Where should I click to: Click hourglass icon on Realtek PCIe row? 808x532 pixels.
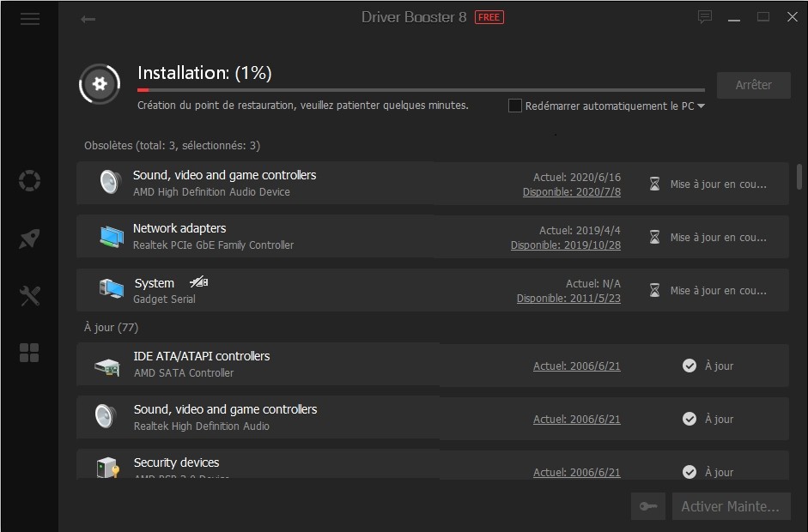(x=654, y=237)
